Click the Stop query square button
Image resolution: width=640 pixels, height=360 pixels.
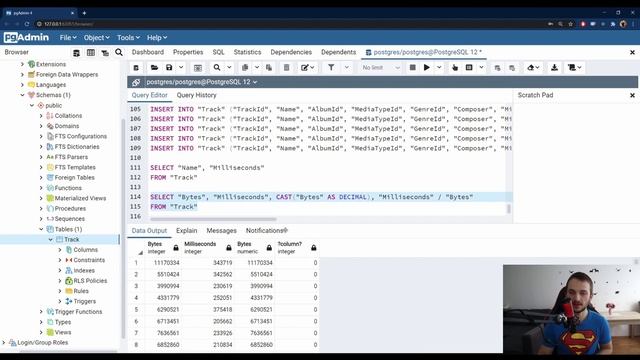(413, 68)
